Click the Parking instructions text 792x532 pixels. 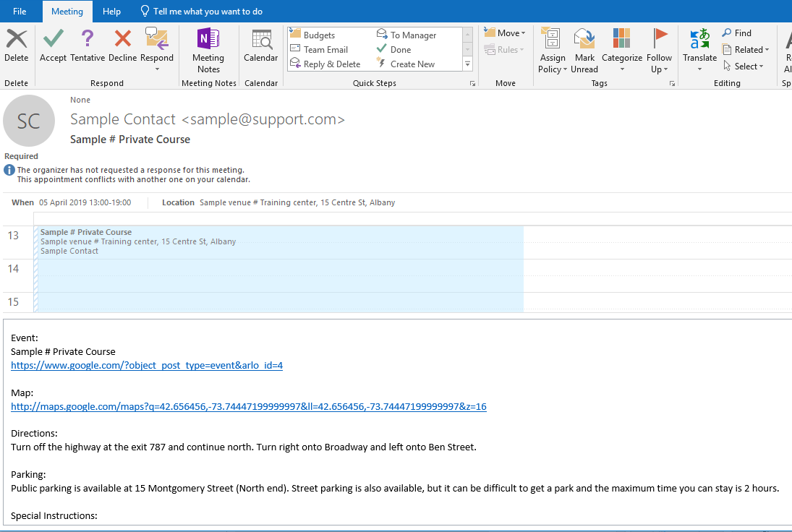[395, 488]
